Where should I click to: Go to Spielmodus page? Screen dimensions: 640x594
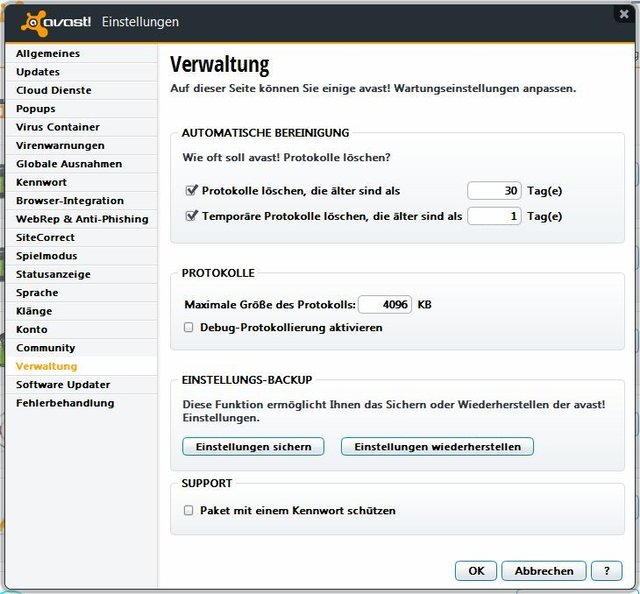(82, 256)
